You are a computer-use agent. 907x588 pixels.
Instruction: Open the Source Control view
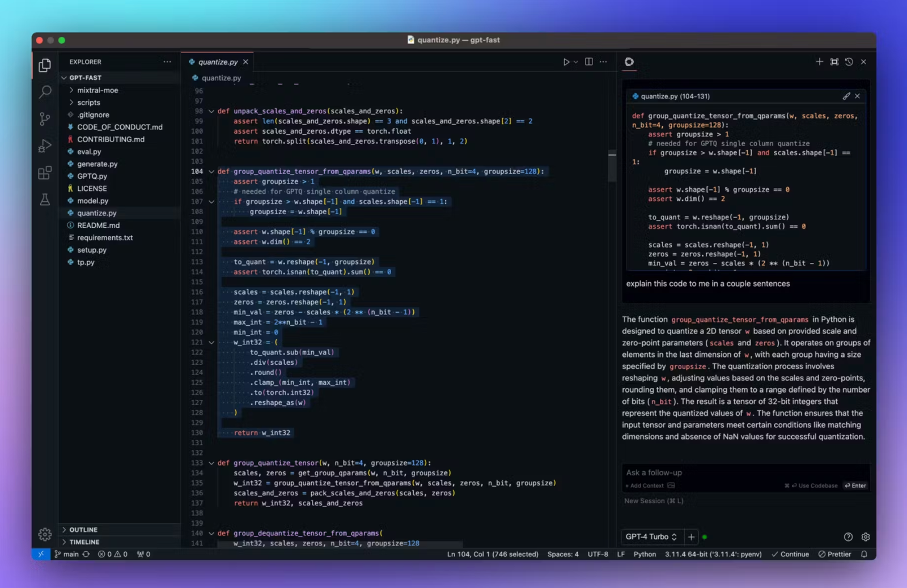[44, 118]
